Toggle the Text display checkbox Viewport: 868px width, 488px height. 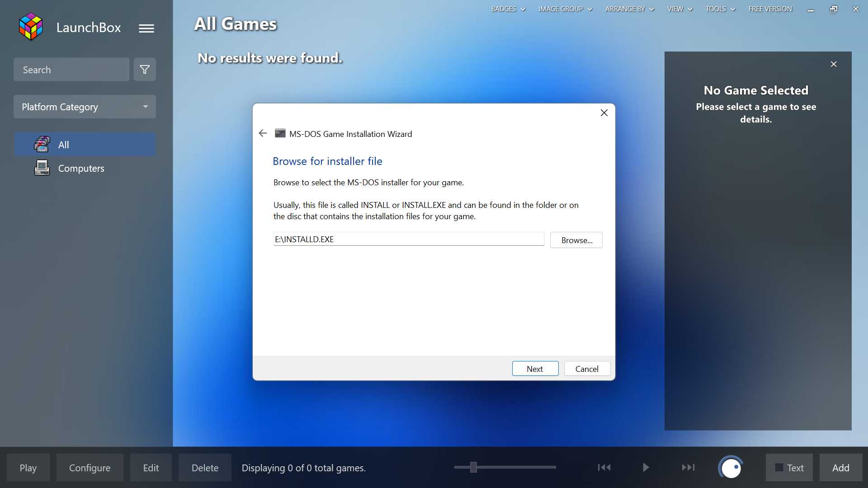click(779, 468)
